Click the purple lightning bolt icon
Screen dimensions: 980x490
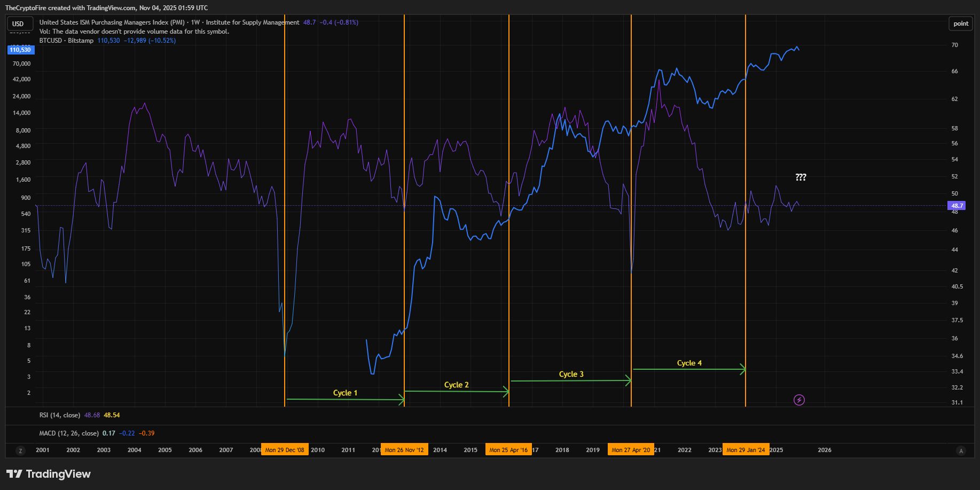799,400
